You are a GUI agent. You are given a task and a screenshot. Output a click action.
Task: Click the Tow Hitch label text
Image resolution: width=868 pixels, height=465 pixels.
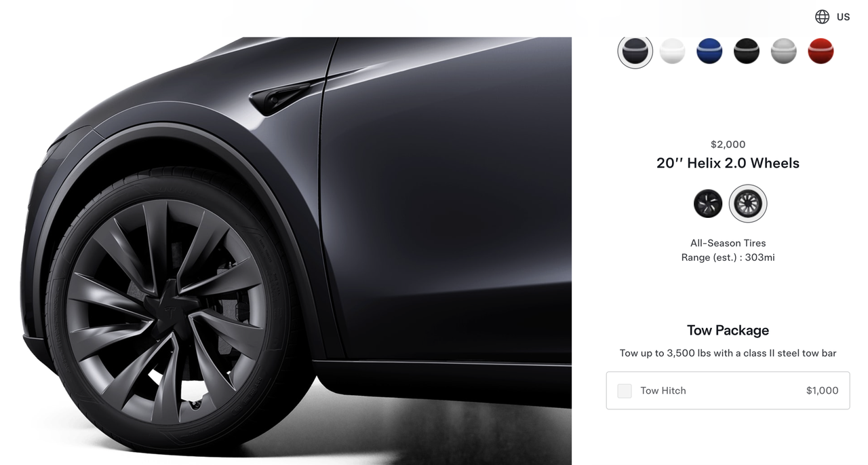click(663, 391)
